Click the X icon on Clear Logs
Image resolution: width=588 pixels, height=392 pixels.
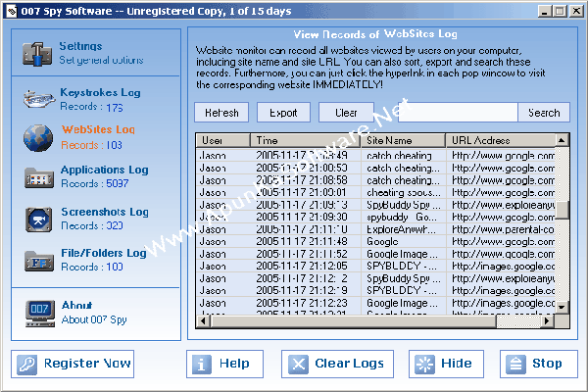point(298,365)
